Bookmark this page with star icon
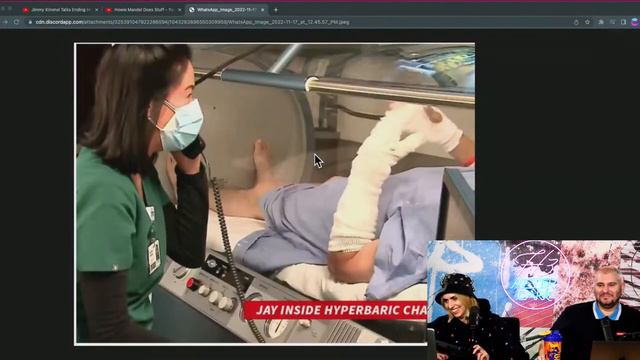640x360 pixels. tap(587, 22)
